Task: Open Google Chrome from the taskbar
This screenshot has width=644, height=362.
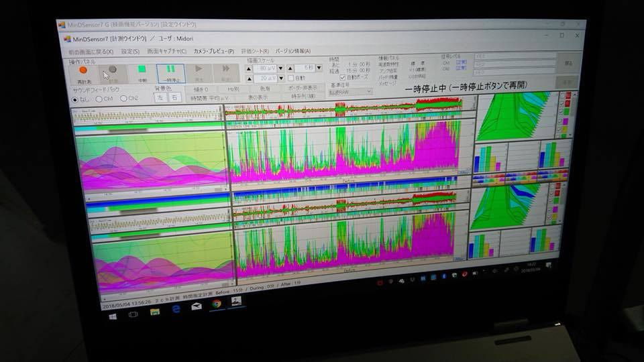Action: click(x=217, y=304)
